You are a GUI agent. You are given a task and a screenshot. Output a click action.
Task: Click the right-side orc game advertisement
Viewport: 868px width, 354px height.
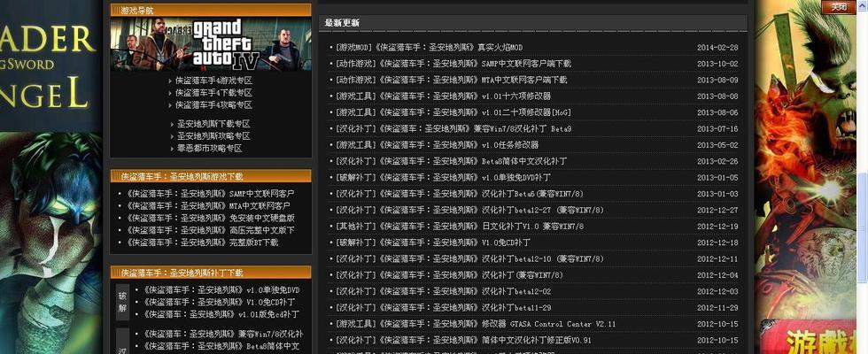pos(805,177)
